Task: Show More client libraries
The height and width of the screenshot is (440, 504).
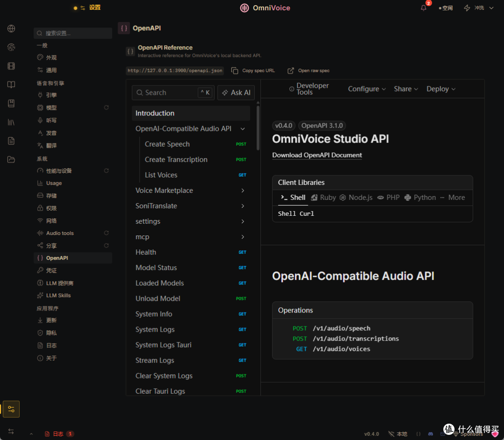Action: (453, 198)
